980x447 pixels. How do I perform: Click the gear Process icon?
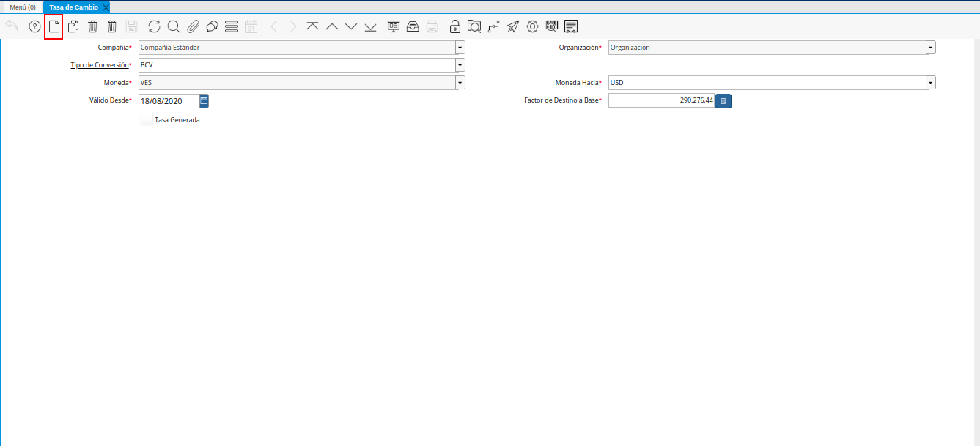533,27
